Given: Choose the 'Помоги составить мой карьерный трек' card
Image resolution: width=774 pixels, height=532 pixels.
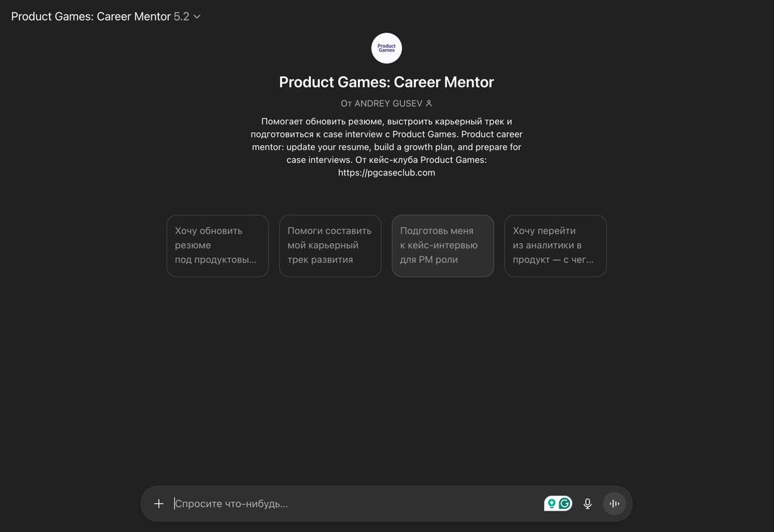Looking at the screenshot, I should pyautogui.click(x=330, y=246).
